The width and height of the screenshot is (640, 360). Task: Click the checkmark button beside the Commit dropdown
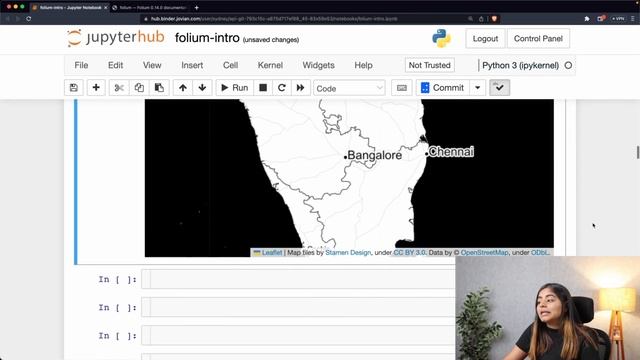coord(499,88)
